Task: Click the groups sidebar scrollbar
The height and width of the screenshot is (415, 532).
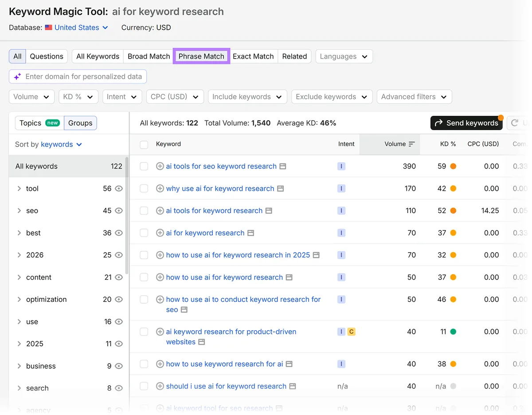Action: click(127, 215)
